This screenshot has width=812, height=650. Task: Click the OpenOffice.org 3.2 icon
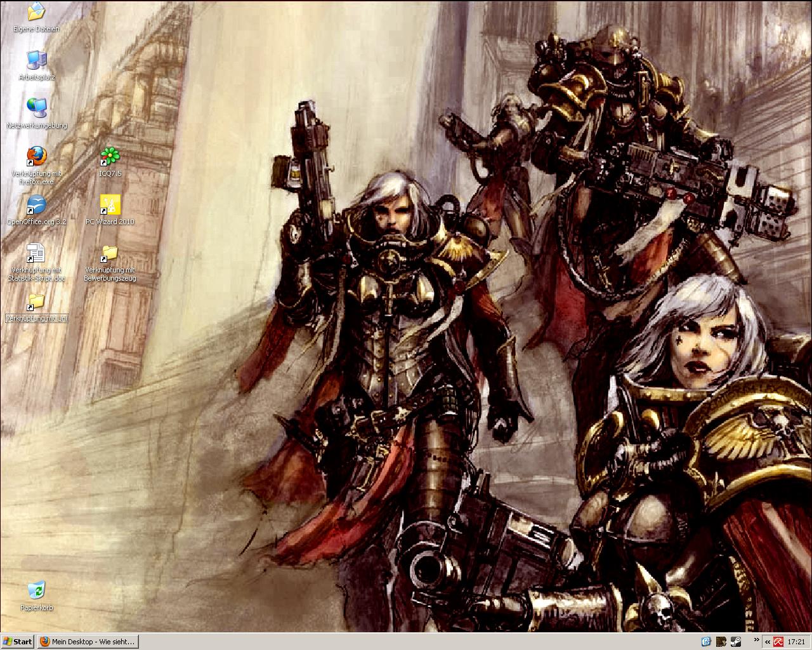pos(36,205)
